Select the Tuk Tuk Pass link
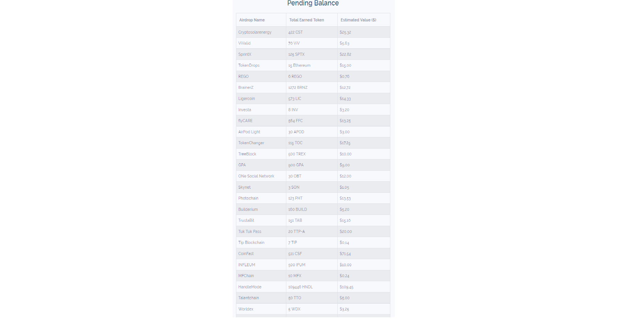644x320 pixels. point(250,232)
